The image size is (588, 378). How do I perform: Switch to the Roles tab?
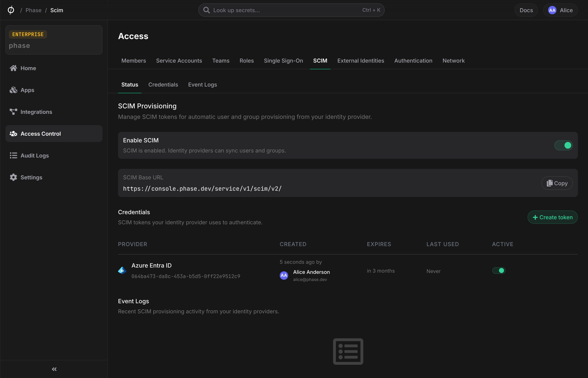(246, 61)
